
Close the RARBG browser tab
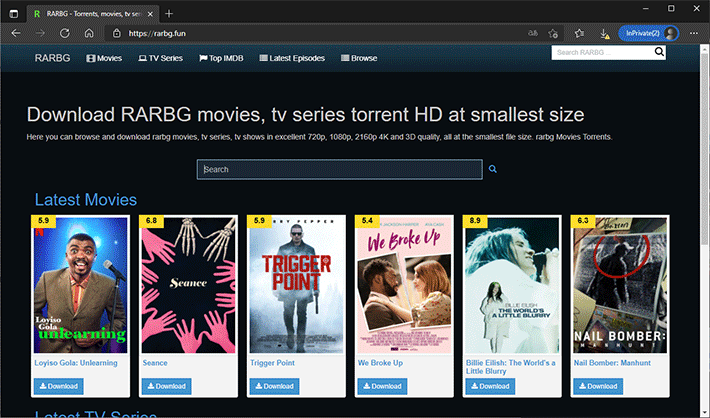point(150,14)
